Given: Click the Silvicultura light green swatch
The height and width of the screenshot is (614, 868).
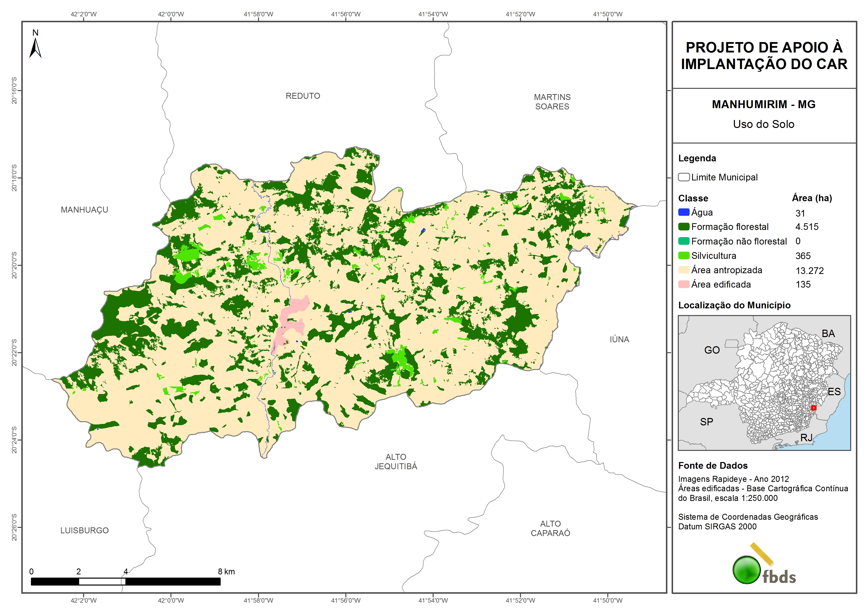Looking at the screenshot, I should pyautogui.click(x=683, y=255).
